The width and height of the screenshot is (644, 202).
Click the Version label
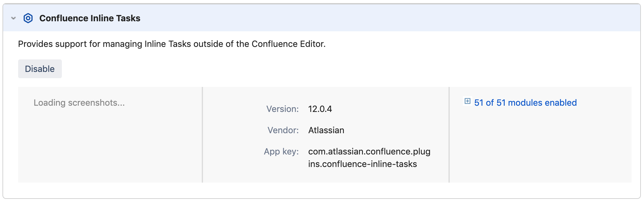[x=282, y=109]
